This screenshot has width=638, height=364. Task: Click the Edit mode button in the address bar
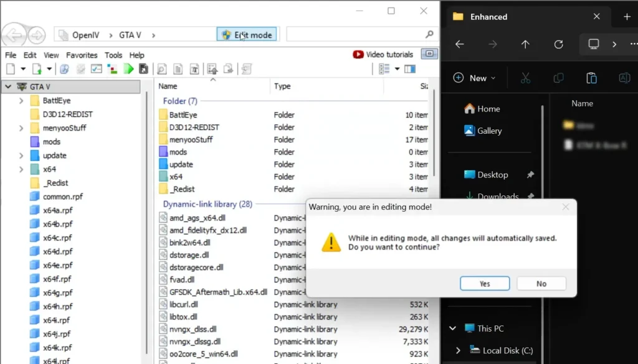247,34
